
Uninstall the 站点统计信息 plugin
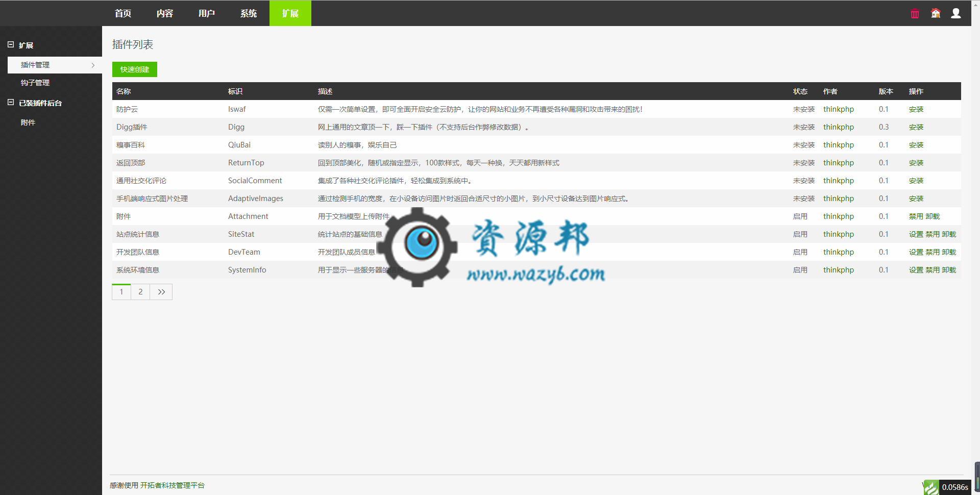(x=949, y=234)
